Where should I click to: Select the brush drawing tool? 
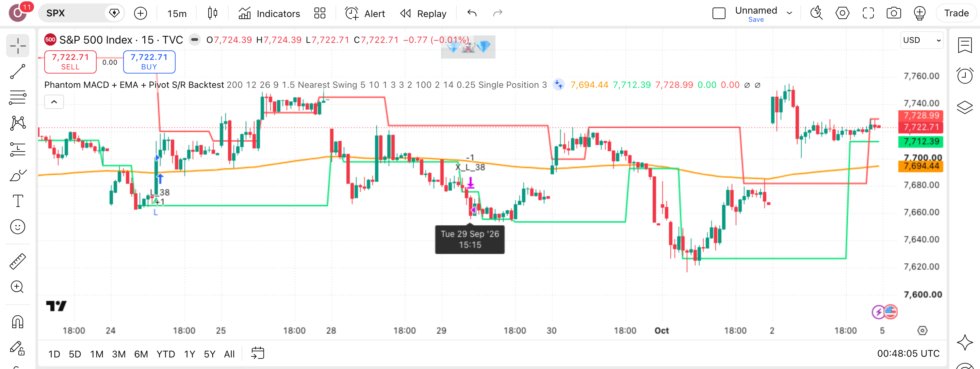[17, 175]
